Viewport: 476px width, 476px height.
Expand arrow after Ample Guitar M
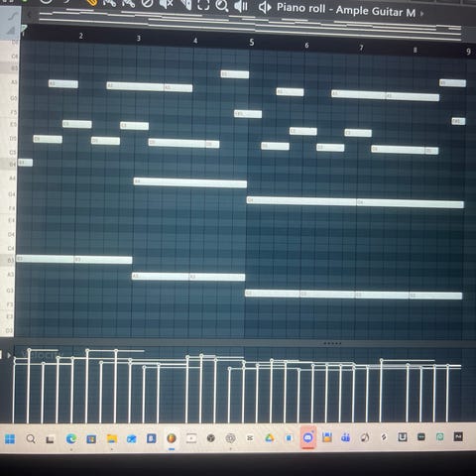(422, 14)
